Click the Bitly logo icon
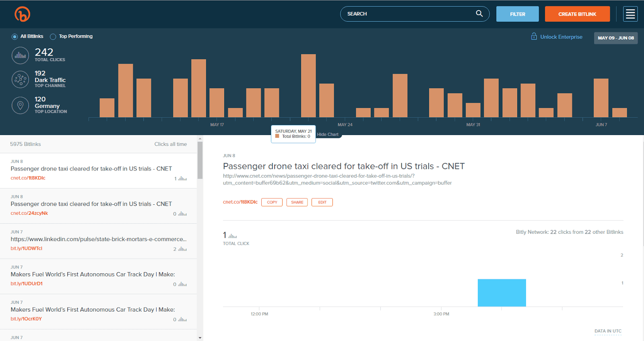The image size is (644, 341). coord(23,14)
